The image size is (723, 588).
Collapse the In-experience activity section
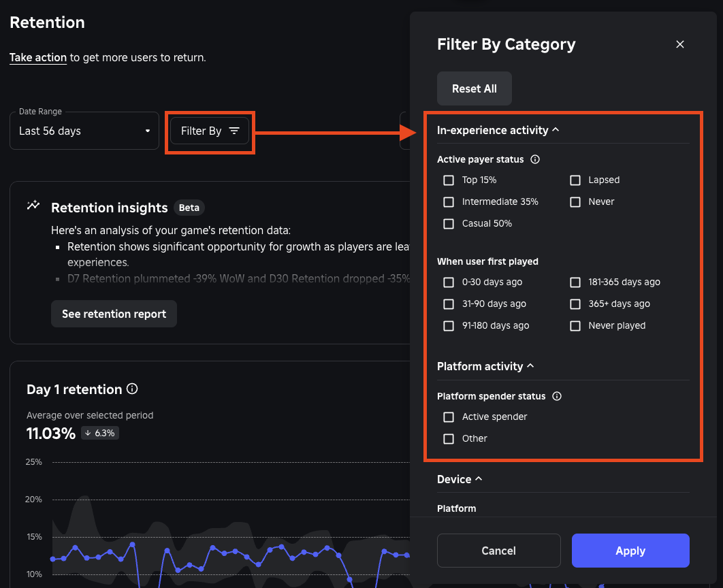click(556, 129)
